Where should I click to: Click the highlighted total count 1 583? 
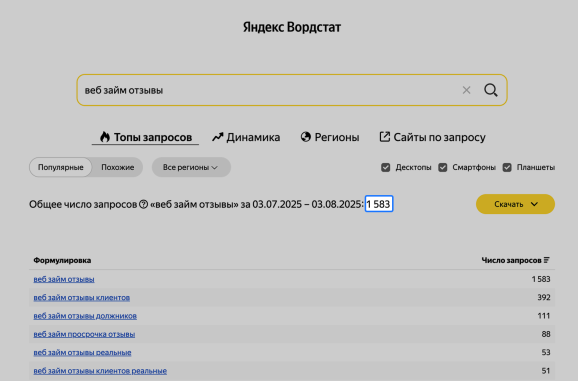[x=379, y=204]
